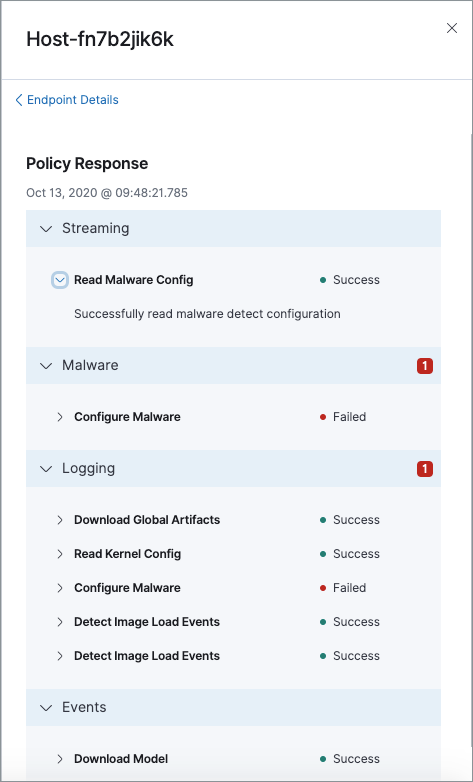Click the Read Kernel Config label

128,554
